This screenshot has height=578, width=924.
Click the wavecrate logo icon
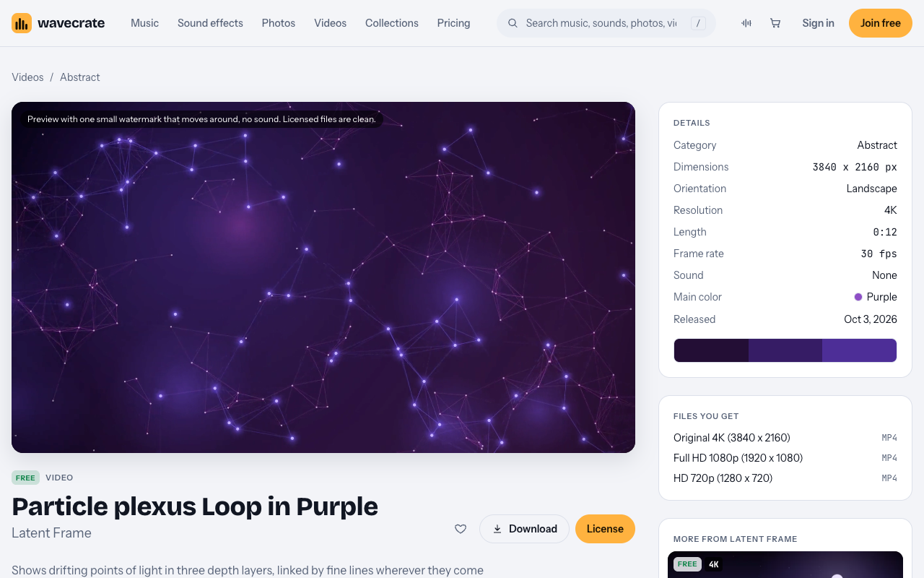tap(22, 23)
